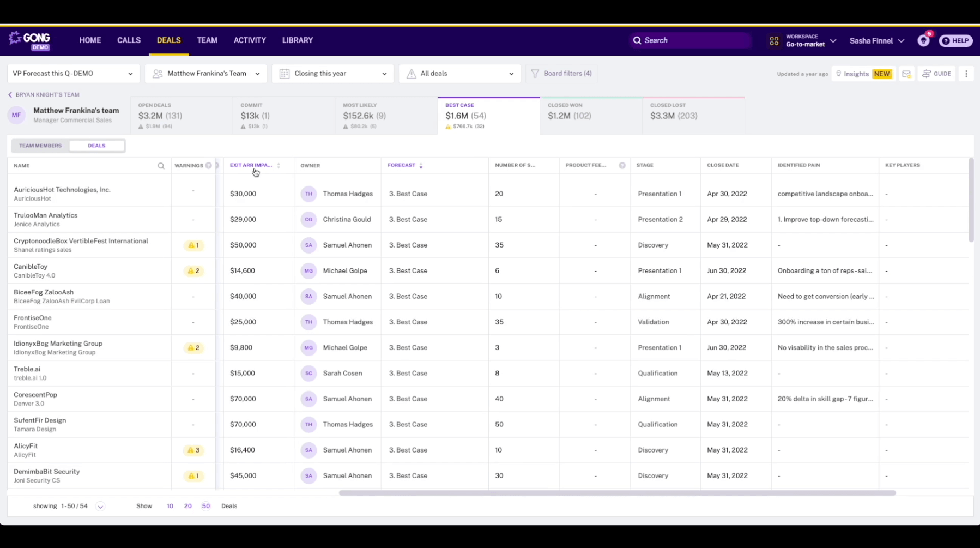Open All deals dropdown
Viewport: 980px width, 548px height.
459,74
